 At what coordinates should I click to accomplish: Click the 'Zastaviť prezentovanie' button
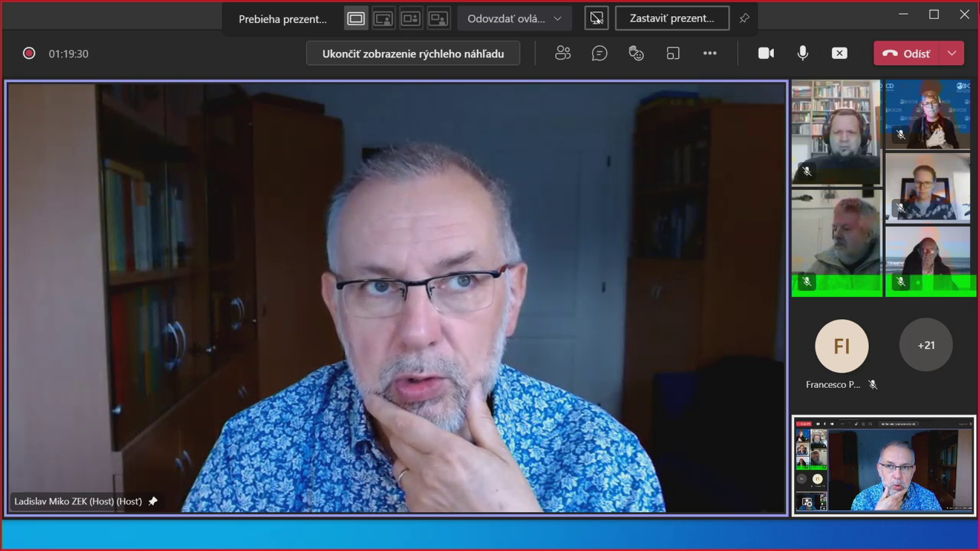[x=671, y=18]
